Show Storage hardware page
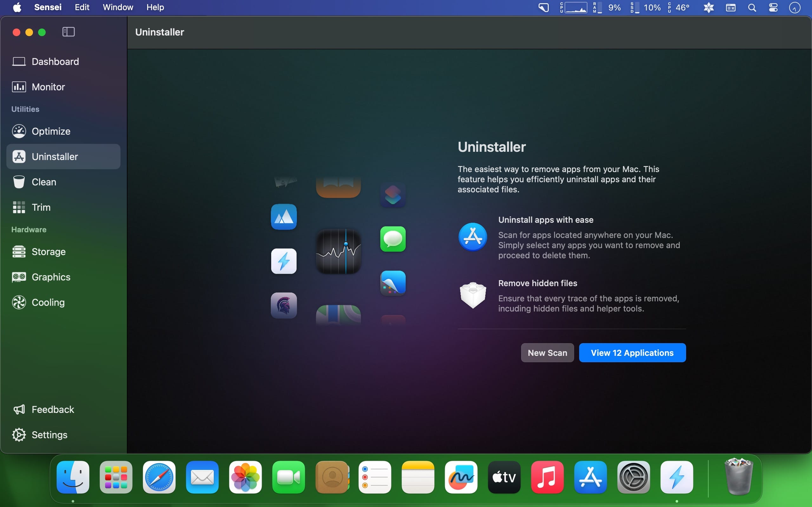 point(48,252)
